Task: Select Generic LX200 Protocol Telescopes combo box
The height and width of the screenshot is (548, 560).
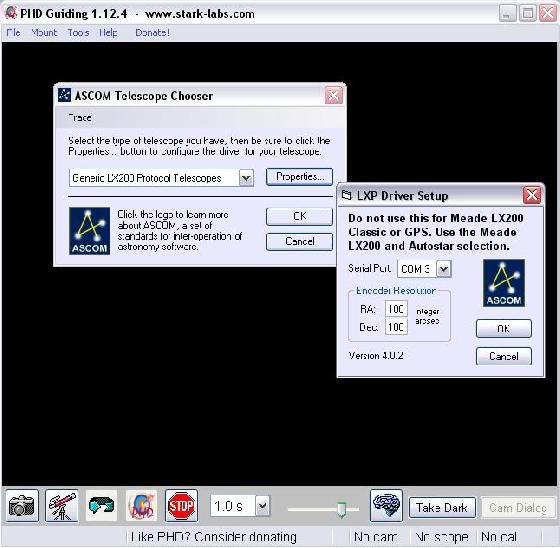Action: click(x=161, y=178)
